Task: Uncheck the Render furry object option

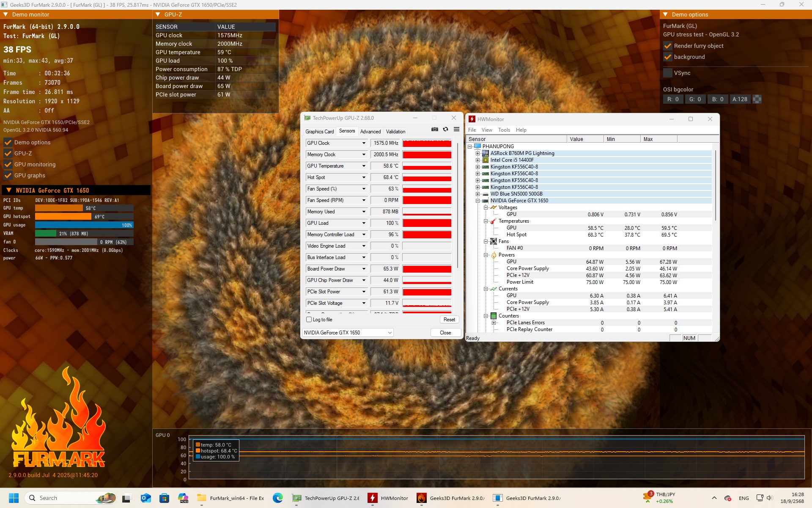Action: tap(668, 46)
